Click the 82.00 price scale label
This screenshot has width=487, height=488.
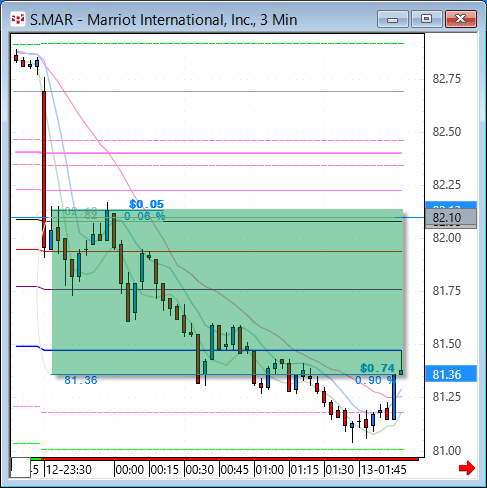click(x=447, y=238)
